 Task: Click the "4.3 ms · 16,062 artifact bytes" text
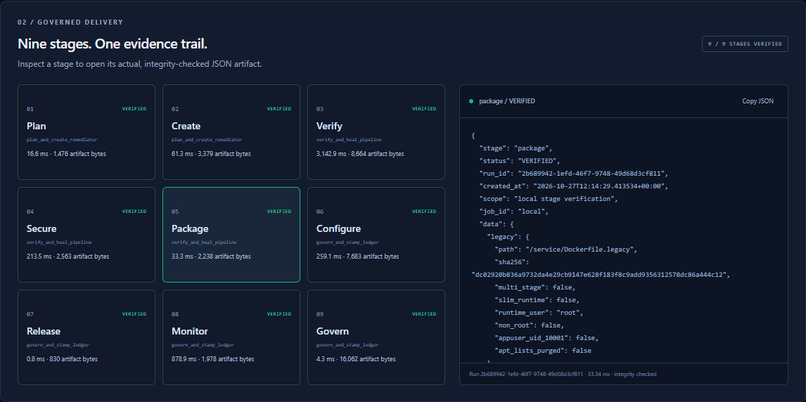pos(356,359)
